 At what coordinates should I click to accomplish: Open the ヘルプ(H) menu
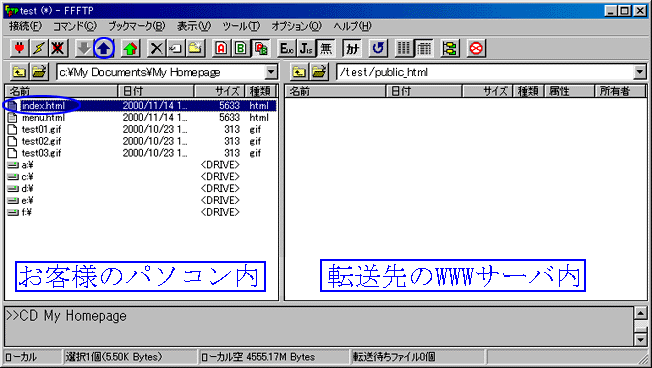click(352, 26)
